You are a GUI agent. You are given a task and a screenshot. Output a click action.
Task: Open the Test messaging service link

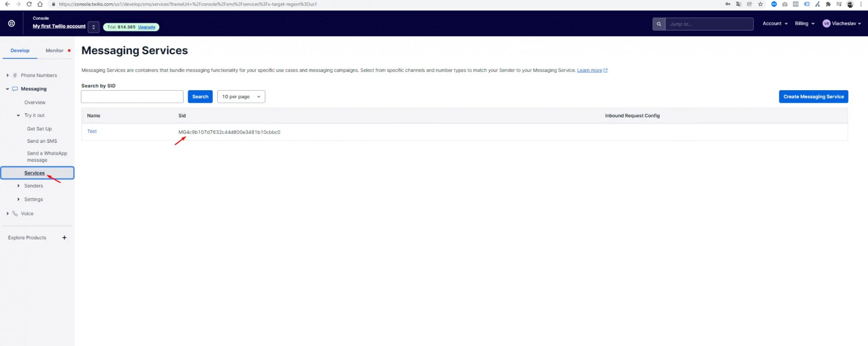tap(92, 131)
